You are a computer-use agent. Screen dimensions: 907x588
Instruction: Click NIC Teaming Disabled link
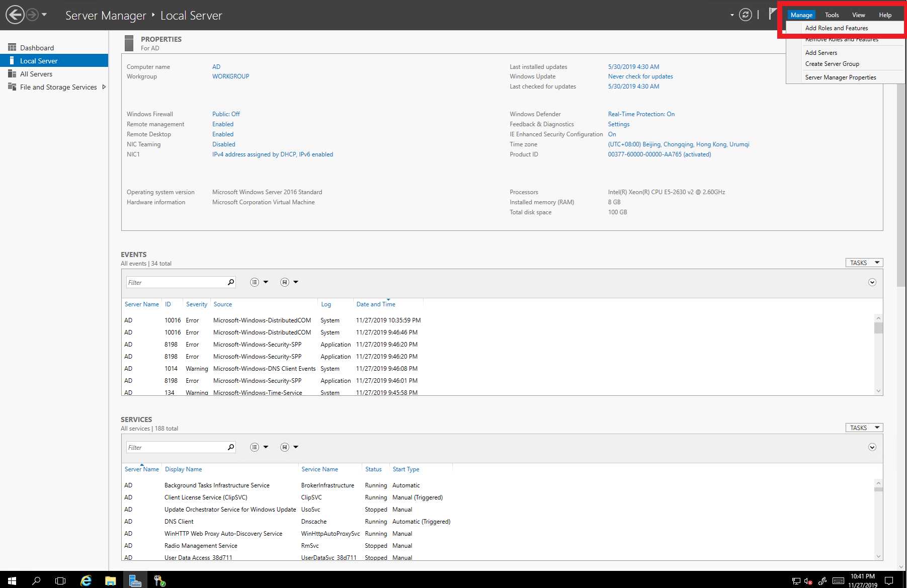223,144
